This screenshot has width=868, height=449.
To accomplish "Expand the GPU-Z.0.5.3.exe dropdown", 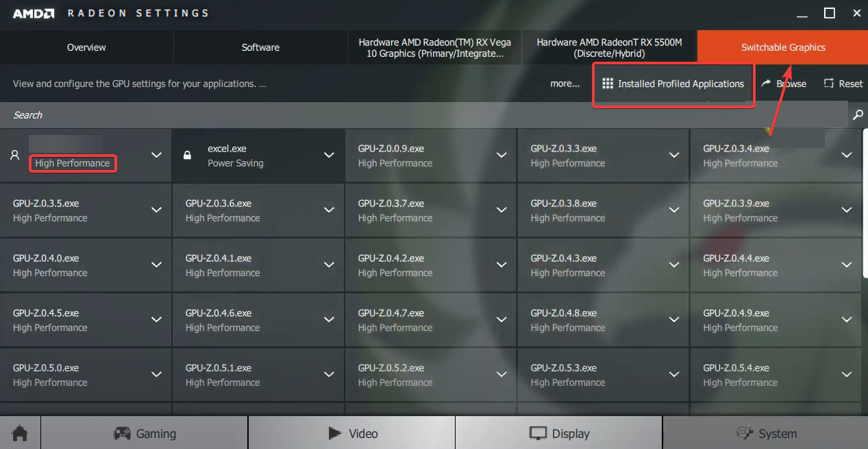I will click(674, 374).
